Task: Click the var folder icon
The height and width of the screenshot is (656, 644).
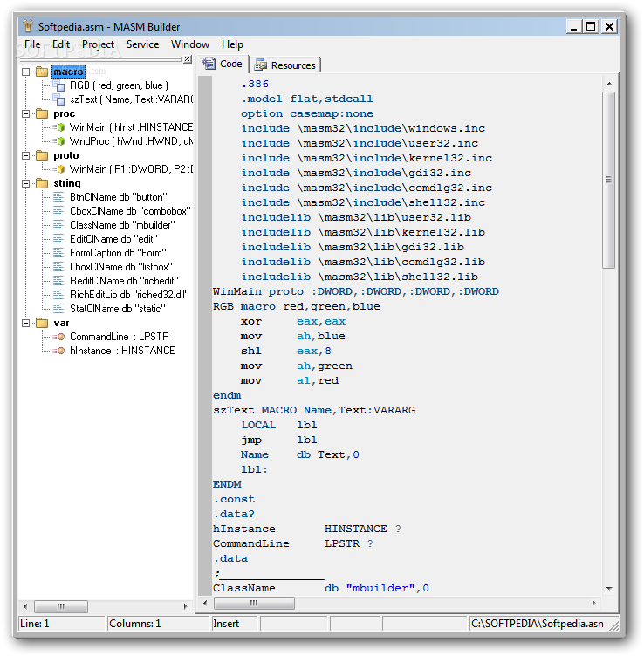Action: pos(42,323)
